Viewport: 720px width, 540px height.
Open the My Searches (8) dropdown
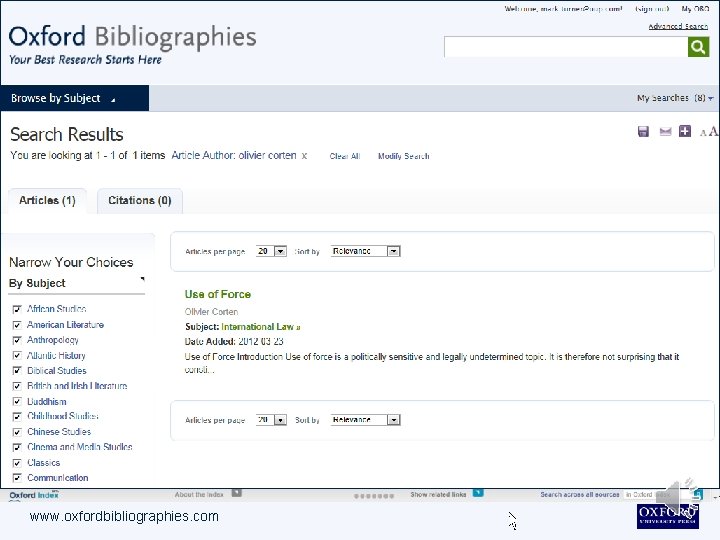tap(675, 98)
